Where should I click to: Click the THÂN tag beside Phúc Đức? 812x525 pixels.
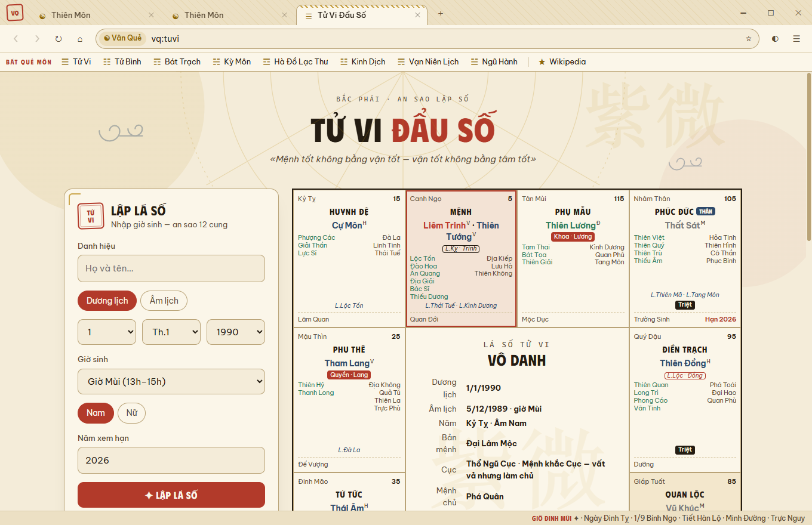706,211
